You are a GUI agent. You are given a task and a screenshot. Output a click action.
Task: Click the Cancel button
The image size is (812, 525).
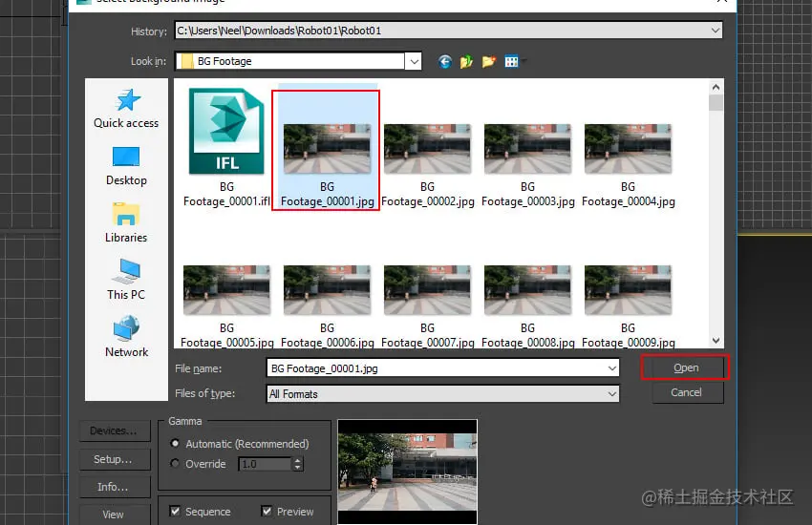point(686,392)
